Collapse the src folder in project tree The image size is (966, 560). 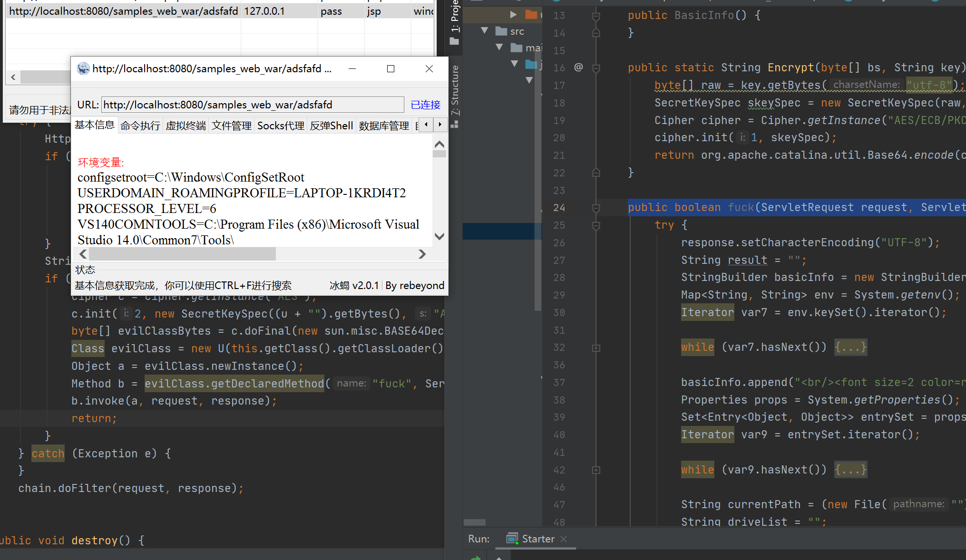click(485, 30)
